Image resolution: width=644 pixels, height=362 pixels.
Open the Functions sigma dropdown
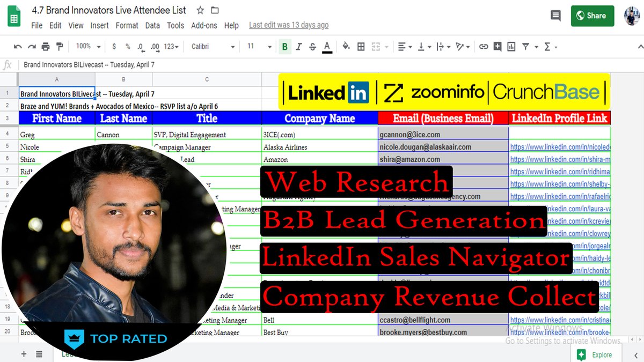(x=551, y=47)
